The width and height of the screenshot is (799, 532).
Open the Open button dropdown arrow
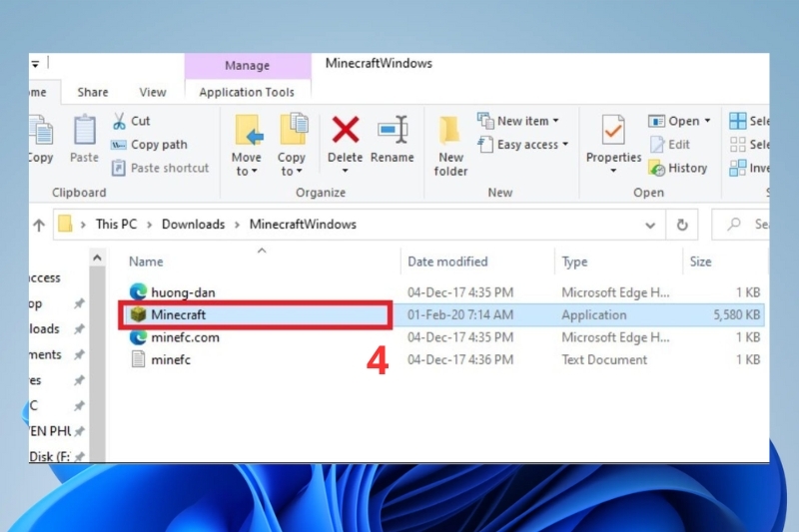(707, 121)
